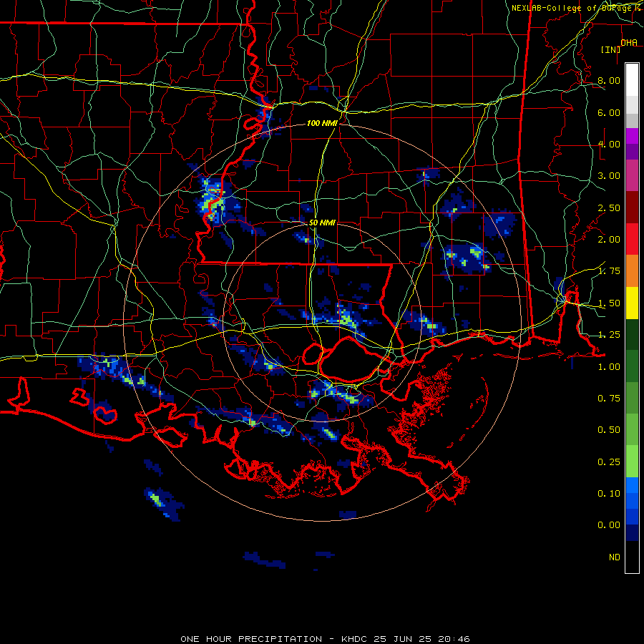Screen dimensions: 644x644
Task: Click the "6.00" scale label
Action: pos(609,112)
